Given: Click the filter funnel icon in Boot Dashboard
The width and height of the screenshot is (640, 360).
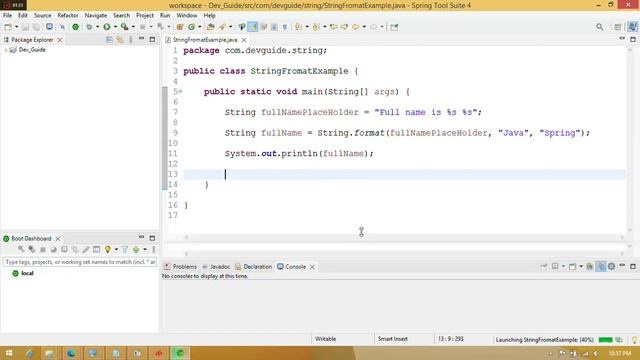Looking at the screenshot, I should pyautogui.click(x=125, y=249).
